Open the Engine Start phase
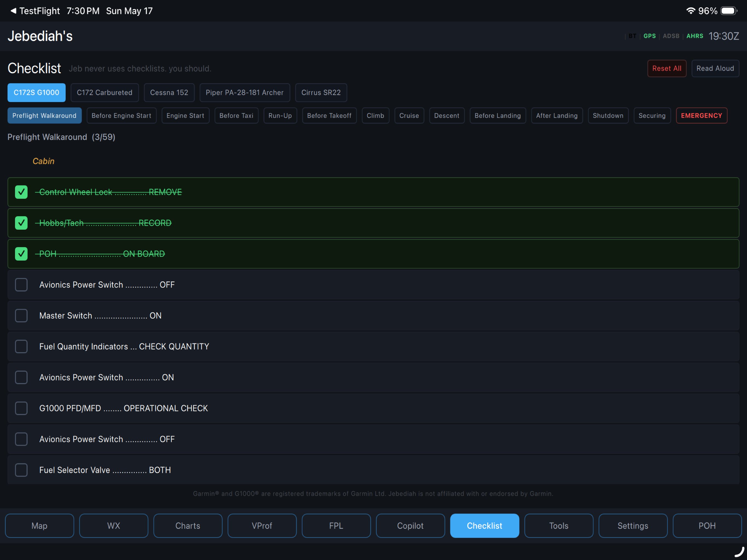The width and height of the screenshot is (747, 560). pos(185,115)
